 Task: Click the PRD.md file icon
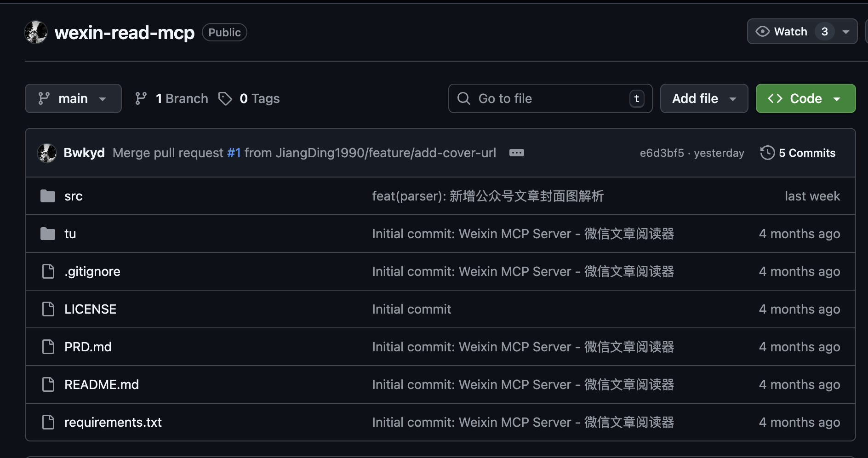[x=48, y=347]
